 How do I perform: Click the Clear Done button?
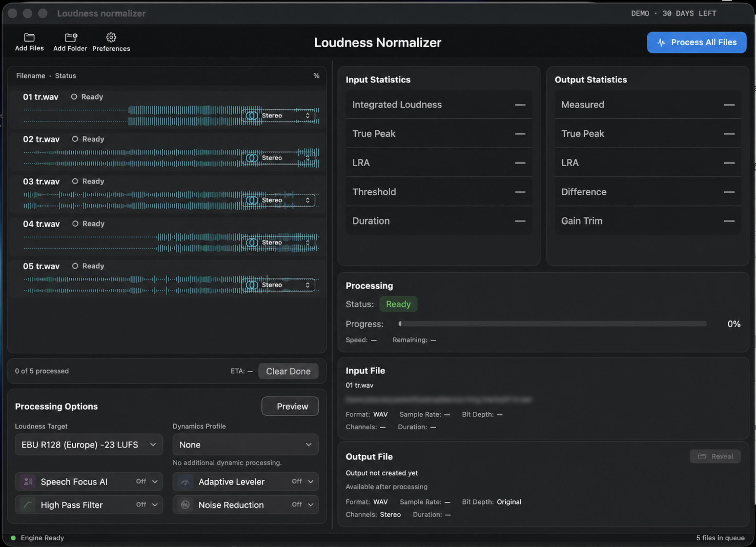288,371
